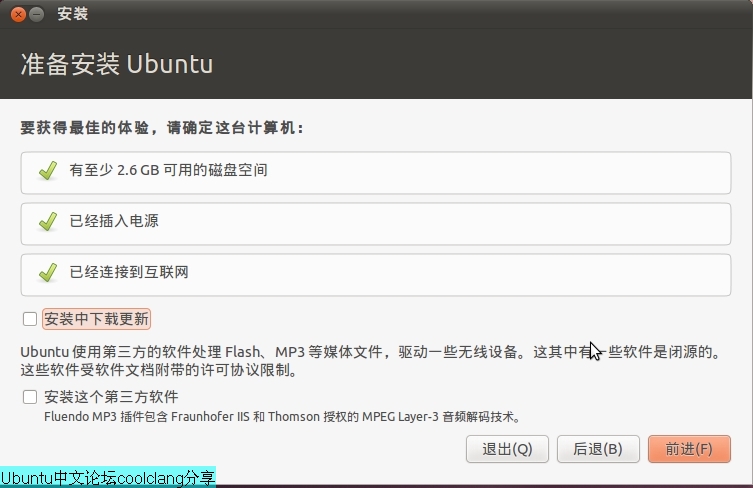Click the green checkmark beside 已经插入电源
The height and width of the screenshot is (488, 753).
pos(48,221)
